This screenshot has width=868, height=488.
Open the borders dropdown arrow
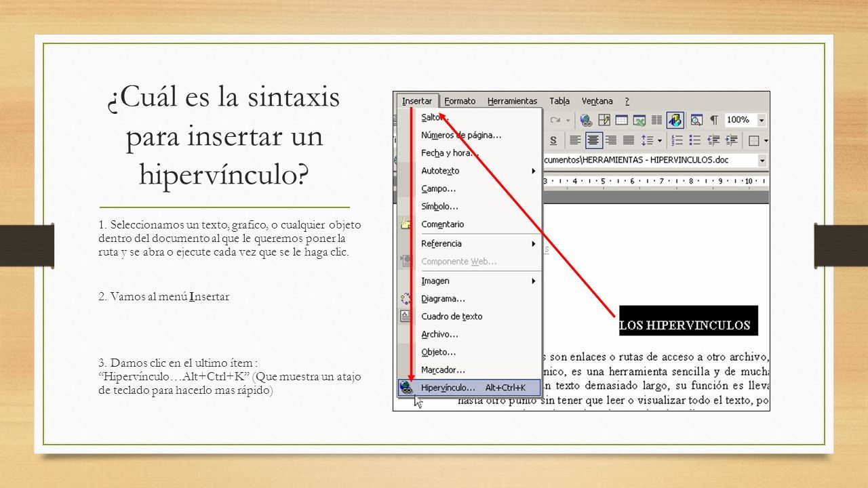[x=766, y=140]
